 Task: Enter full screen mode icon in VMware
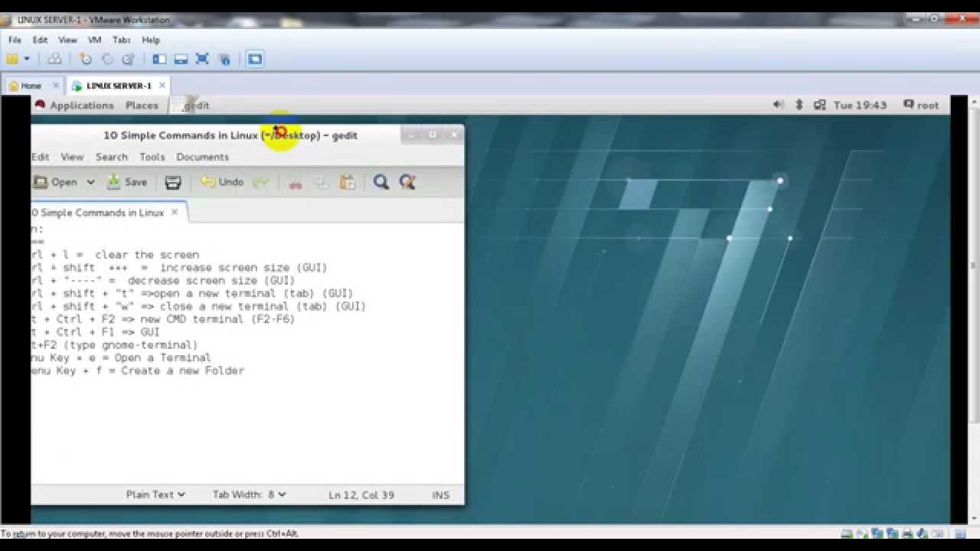click(x=203, y=59)
